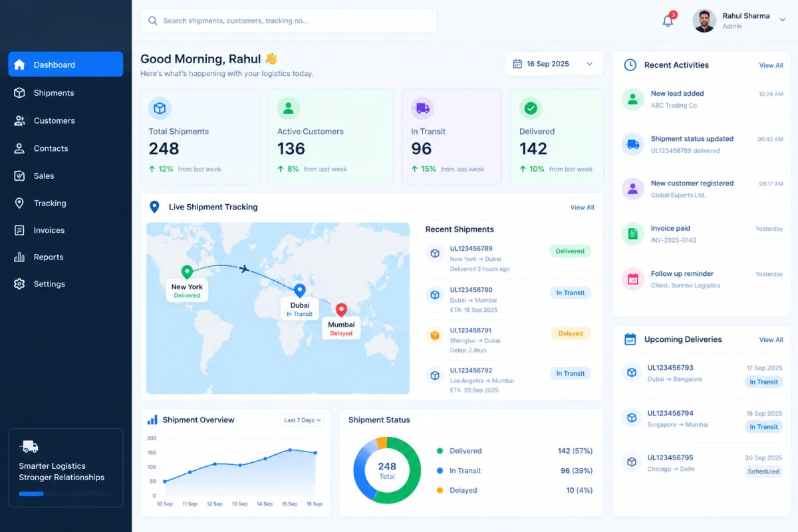Click the Delivered checkmark icon
The image size is (798, 532).
pyautogui.click(x=531, y=108)
